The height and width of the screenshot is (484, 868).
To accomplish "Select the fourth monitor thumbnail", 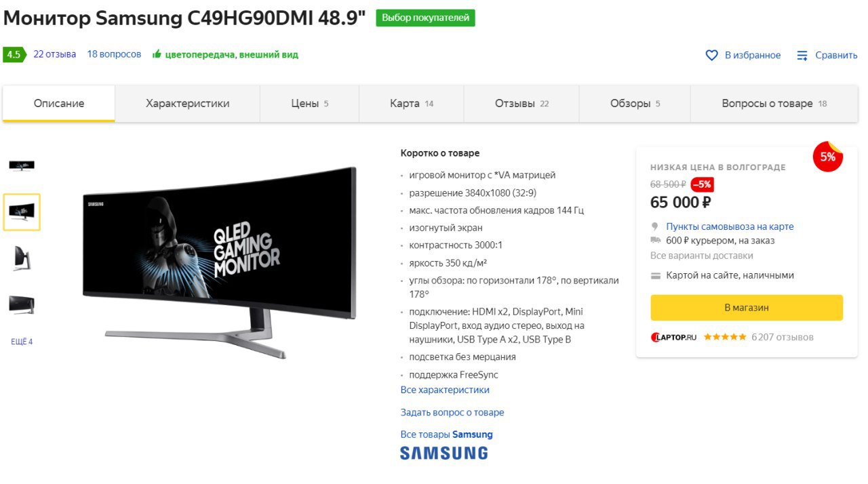I will (x=22, y=305).
